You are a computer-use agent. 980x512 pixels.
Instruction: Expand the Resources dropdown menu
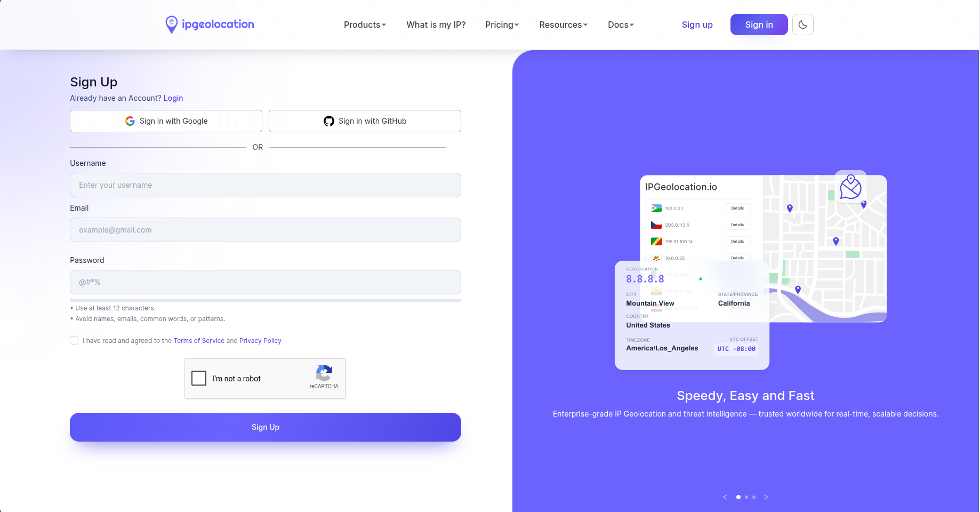point(563,25)
